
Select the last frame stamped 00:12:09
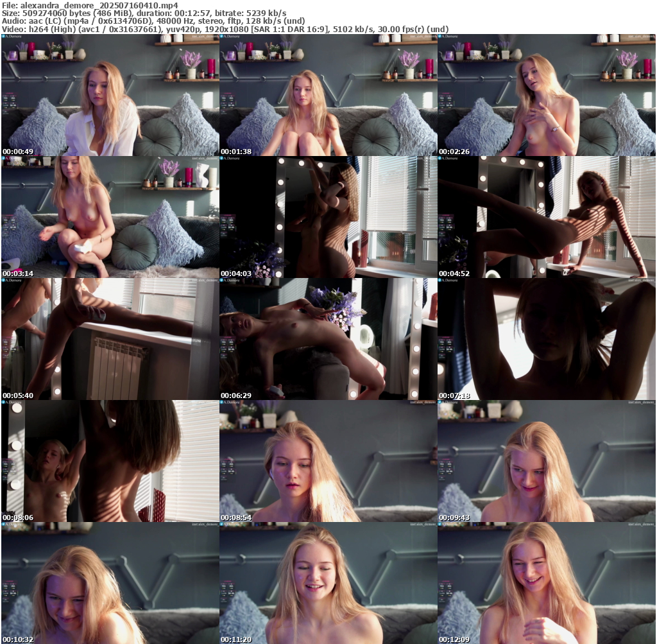tap(547, 583)
